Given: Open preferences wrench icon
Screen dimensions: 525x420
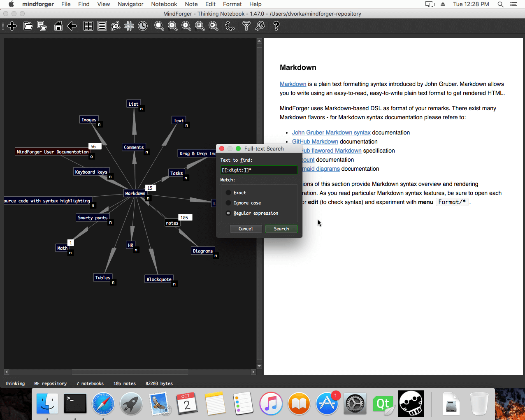Looking at the screenshot, I should point(260,26).
